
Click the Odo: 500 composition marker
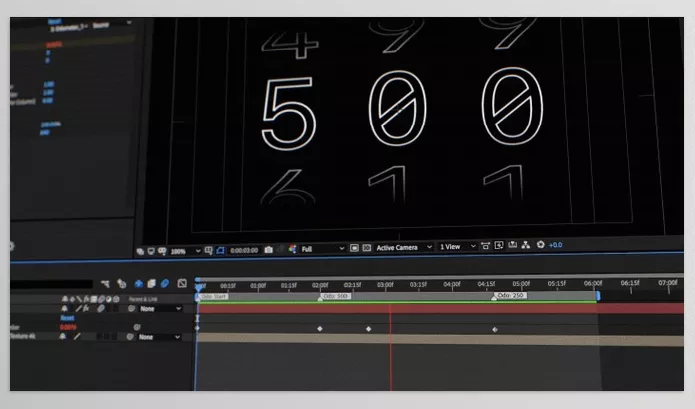pos(335,296)
